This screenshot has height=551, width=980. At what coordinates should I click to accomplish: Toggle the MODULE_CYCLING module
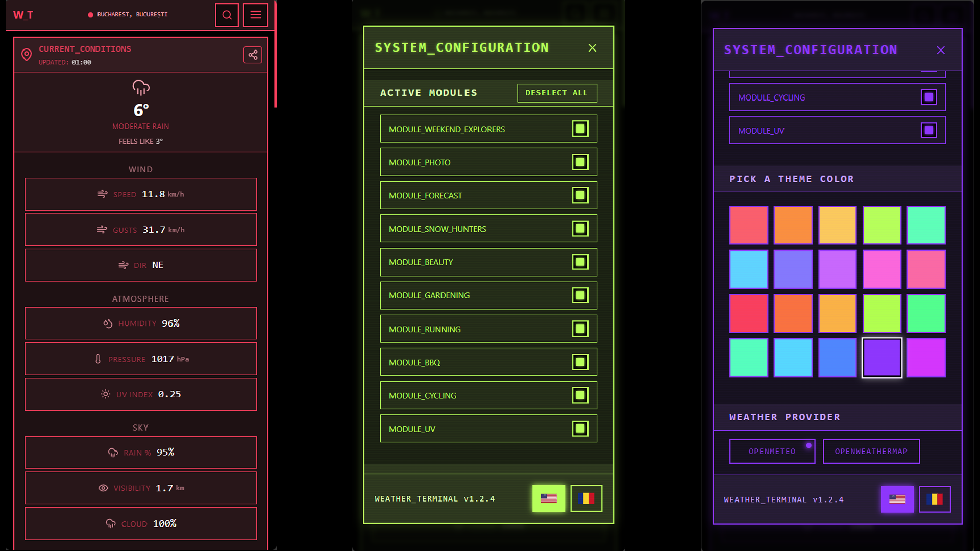(580, 395)
